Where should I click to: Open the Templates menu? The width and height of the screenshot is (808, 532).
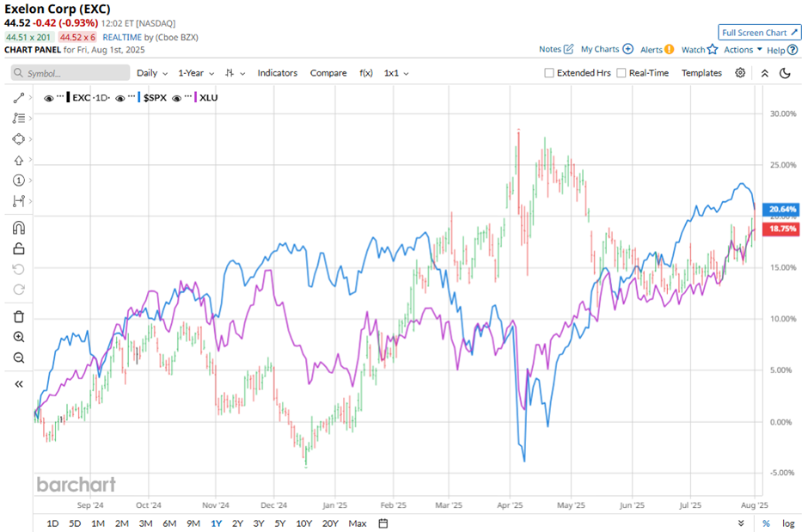(x=701, y=73)
